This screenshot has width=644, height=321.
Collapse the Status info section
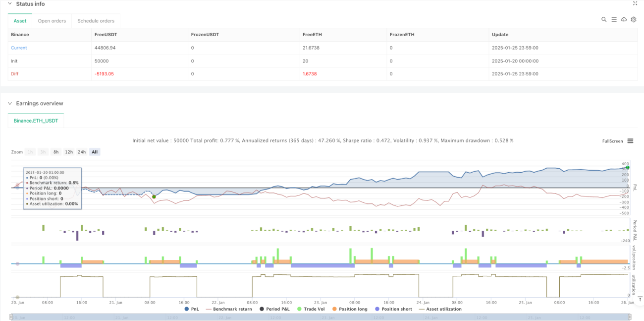click(9, 4)
